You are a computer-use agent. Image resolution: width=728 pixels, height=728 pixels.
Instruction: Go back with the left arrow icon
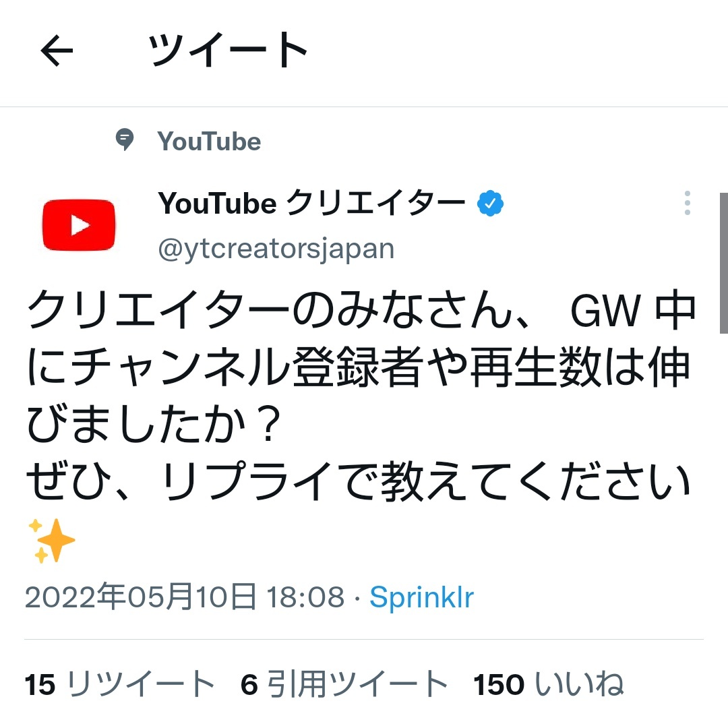57,50
